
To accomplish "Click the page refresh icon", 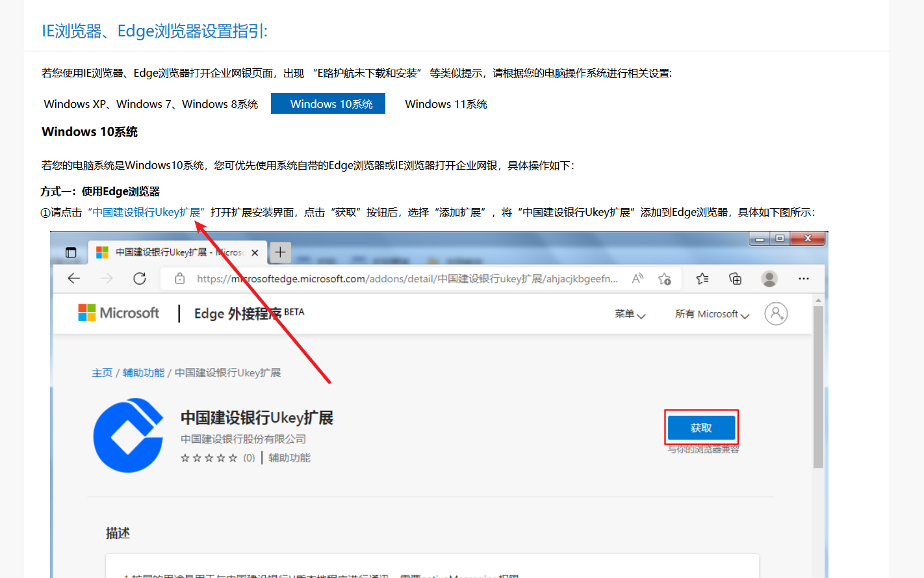I will [140, 278].
